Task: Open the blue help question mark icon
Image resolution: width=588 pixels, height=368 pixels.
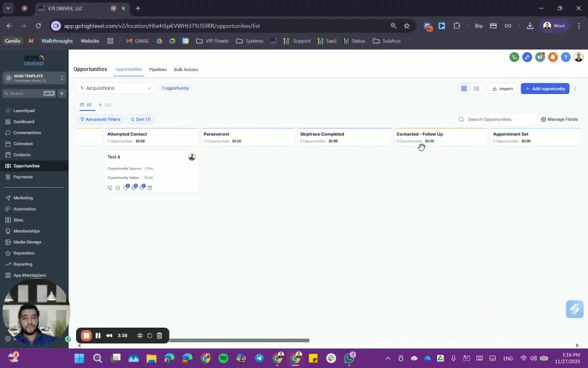Action: pos(566,57)
